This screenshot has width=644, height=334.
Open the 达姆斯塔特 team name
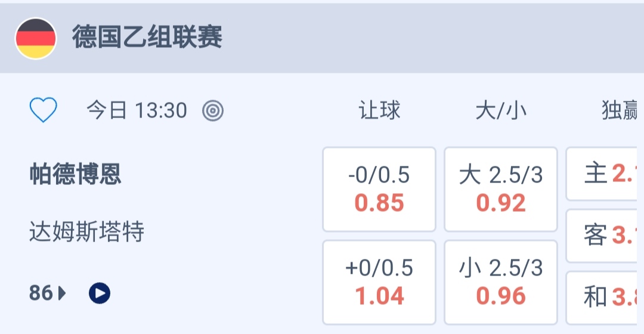(x=87, y=231)
